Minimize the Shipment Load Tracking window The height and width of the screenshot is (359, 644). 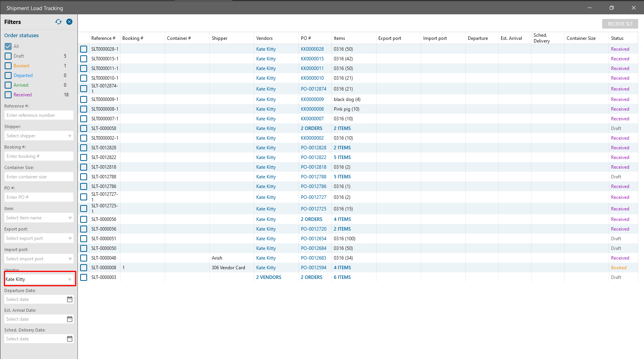tap(589, 8)
